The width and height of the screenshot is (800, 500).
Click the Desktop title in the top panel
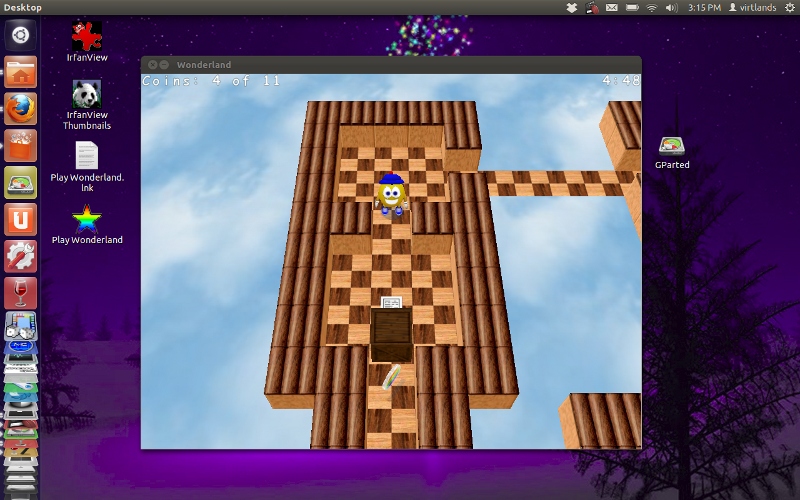click(22, 8)
